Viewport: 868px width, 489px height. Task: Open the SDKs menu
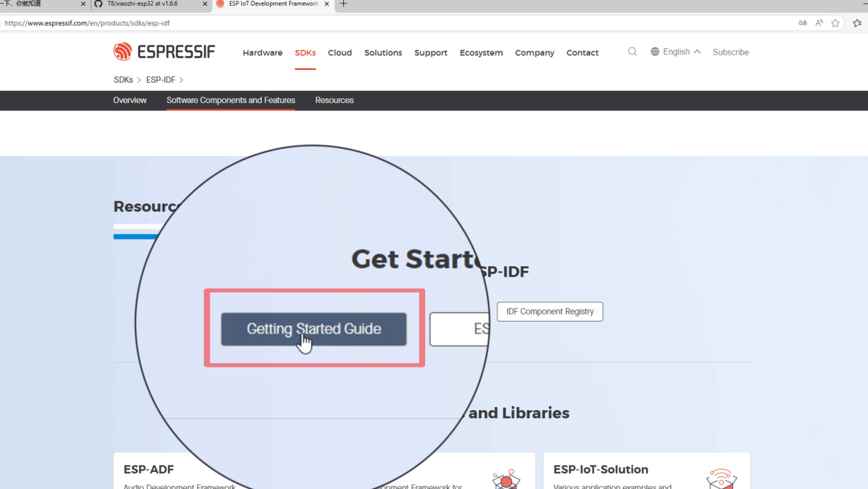tap(305, 52)
